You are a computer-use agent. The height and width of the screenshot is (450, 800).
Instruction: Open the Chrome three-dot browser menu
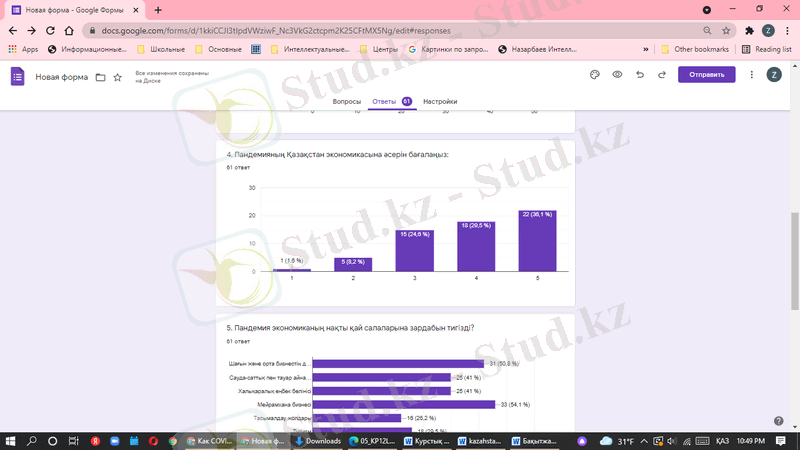(x=787, y=30)
